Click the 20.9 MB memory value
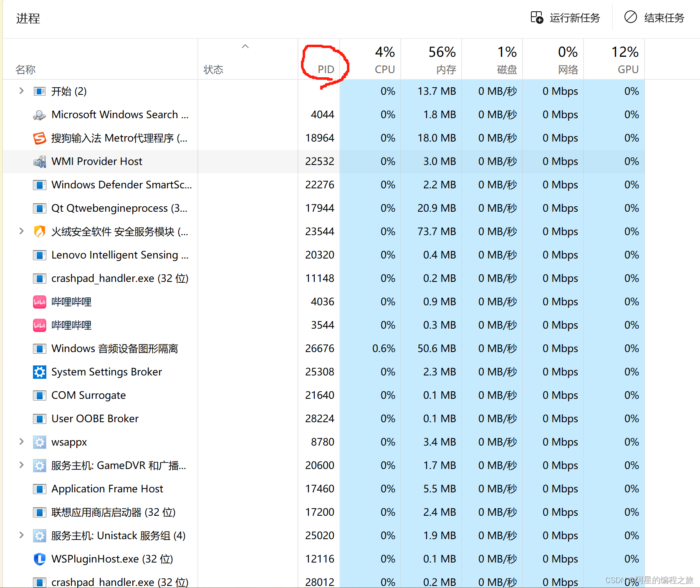Image resolution: width=700 pixels, height=588 pixels. (437, 208)
